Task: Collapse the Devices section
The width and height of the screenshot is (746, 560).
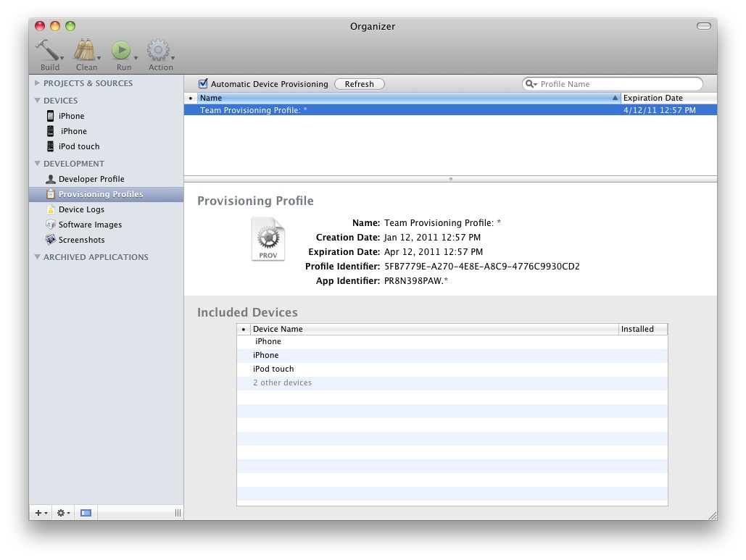Action: point(37,100)
